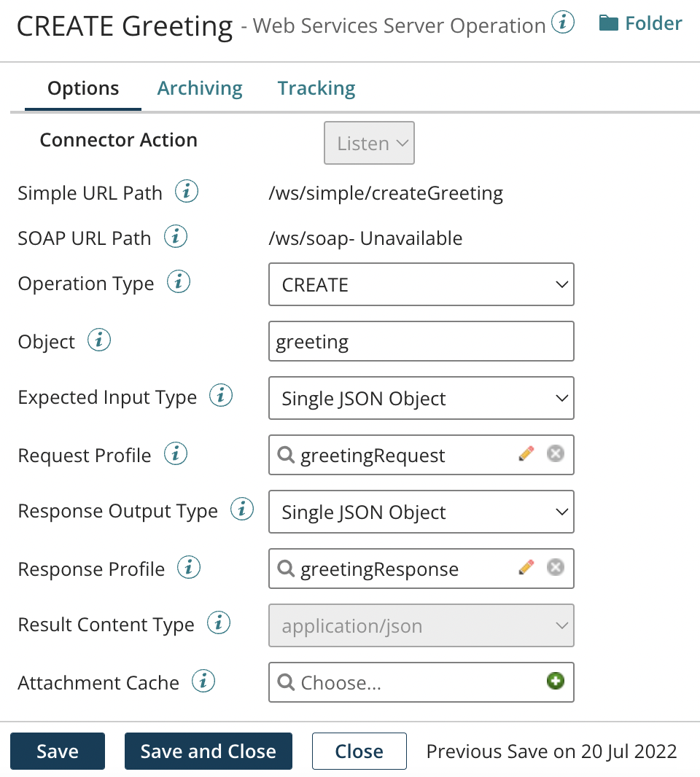Image resolution: width=700 pixels, height=777 pixels.
Task: Click the Attachment Cache Choose field
Action: coord(401,682)
